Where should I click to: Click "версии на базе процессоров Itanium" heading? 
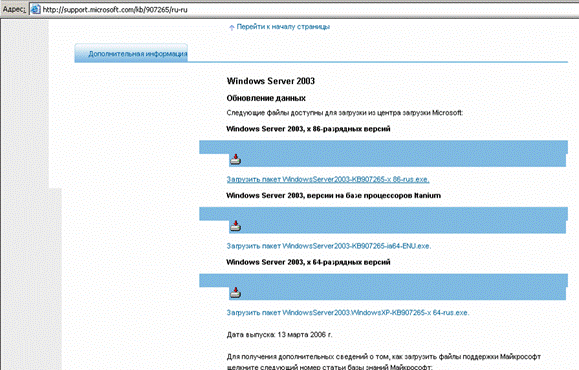pos(374,196)
